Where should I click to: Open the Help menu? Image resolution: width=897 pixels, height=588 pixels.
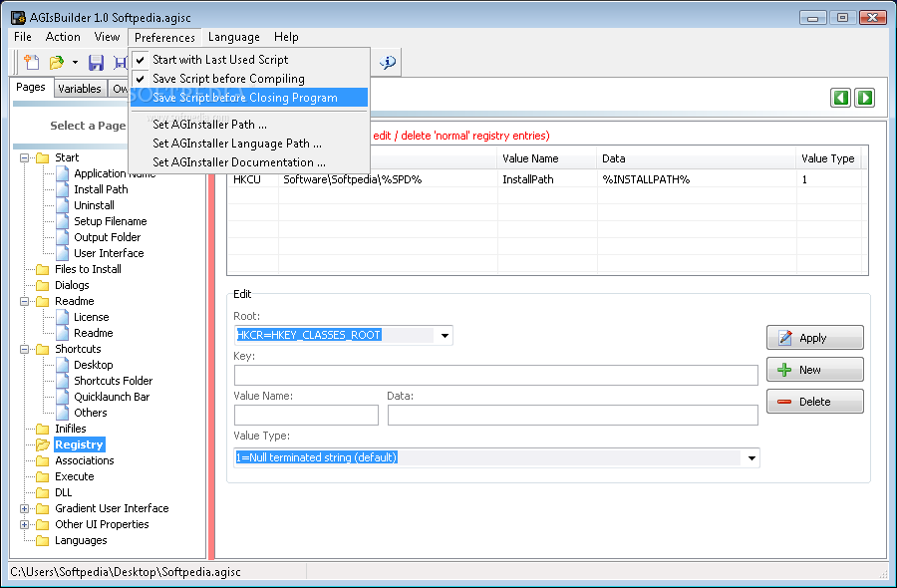tap(286, 37)
